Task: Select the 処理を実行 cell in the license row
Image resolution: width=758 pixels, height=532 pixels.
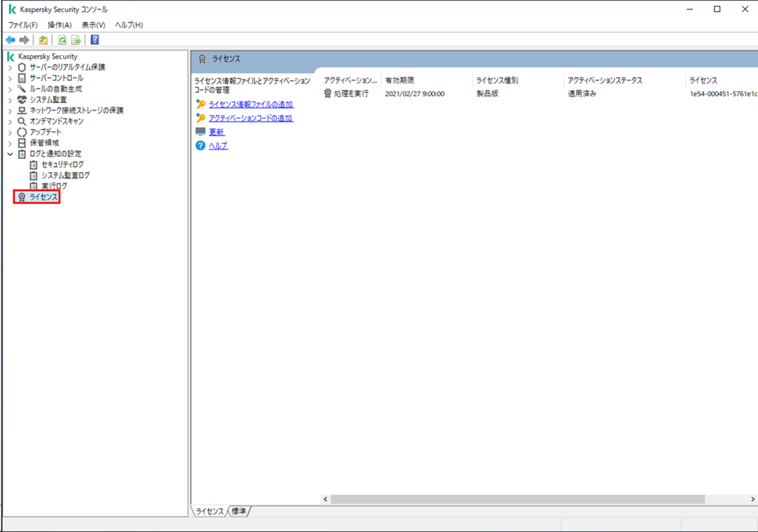Action: 351,94
